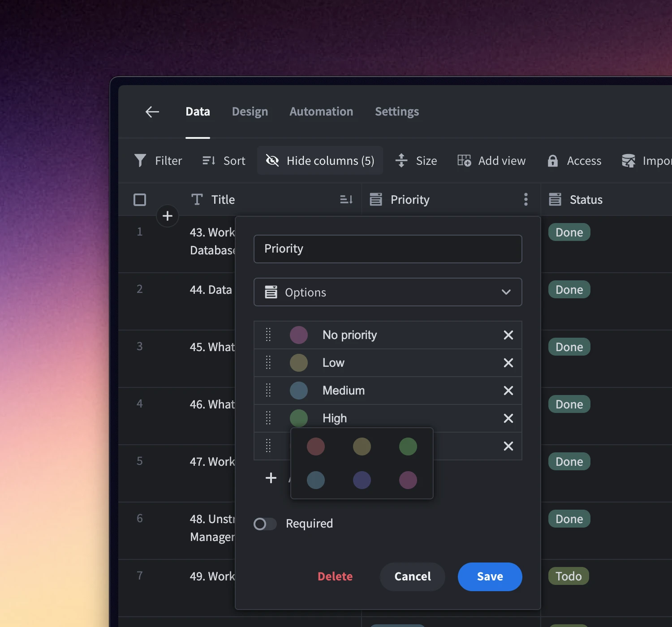
Task: Switch to the Automation tab
Action: point(321,112)
